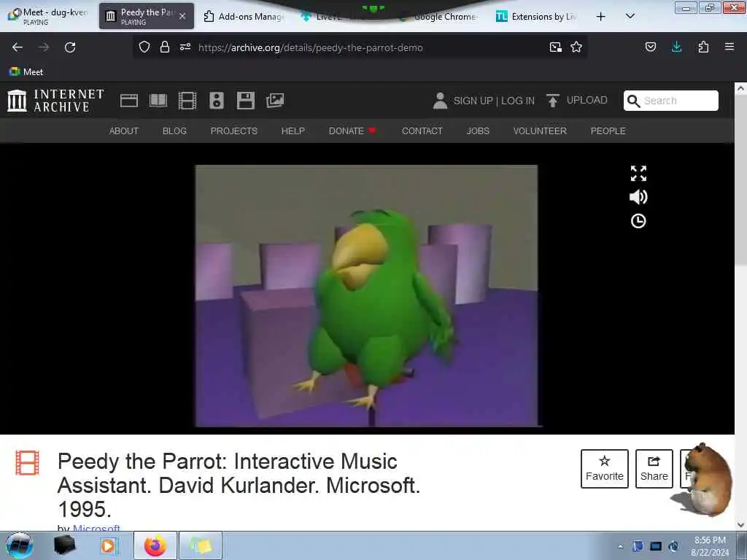The height and width of the screenshot is (560, 747).
Task: Open the extensions puzzle icon
Action: click(703, 47)
